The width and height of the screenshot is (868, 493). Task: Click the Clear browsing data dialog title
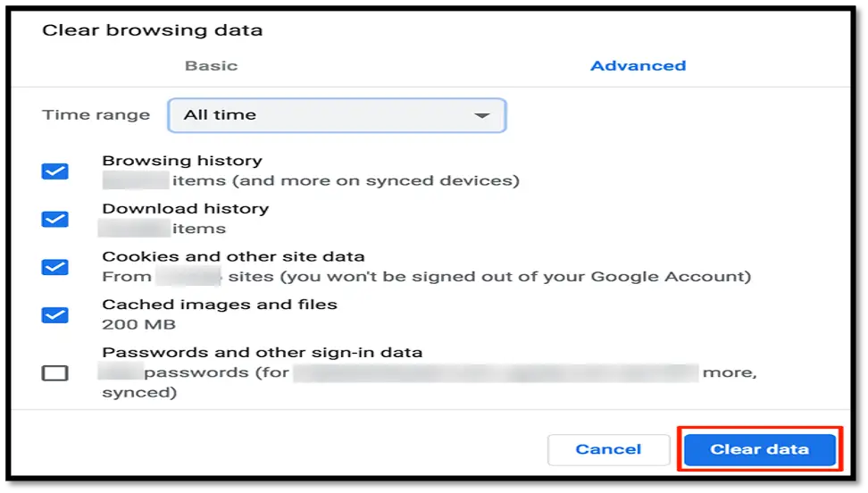pos(153,30)
